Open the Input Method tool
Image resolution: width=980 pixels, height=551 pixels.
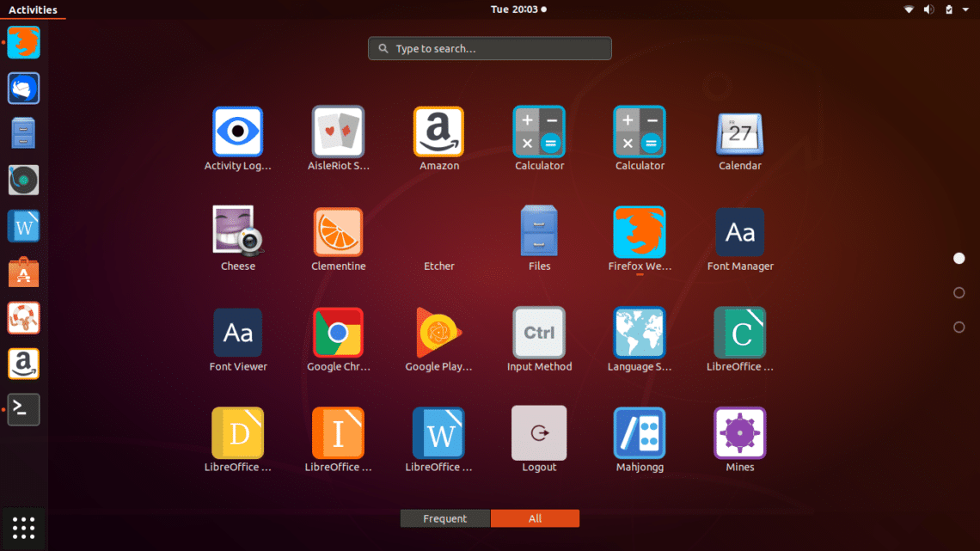[539, 333]
